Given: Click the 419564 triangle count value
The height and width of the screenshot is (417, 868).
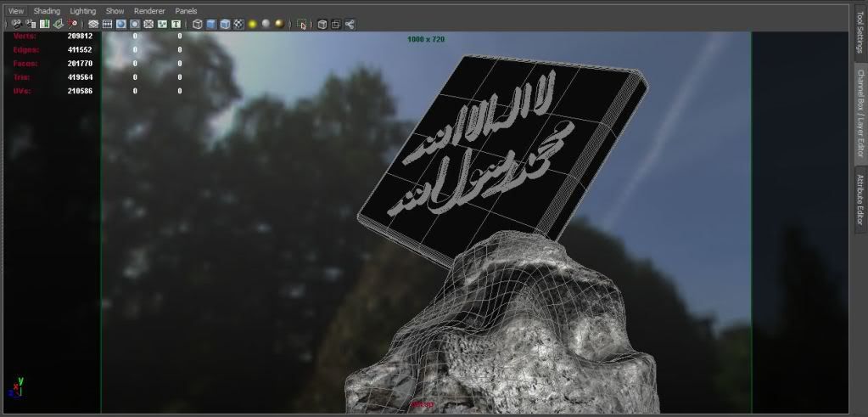Looking at the screenshot, I should [x=80, y=77].
